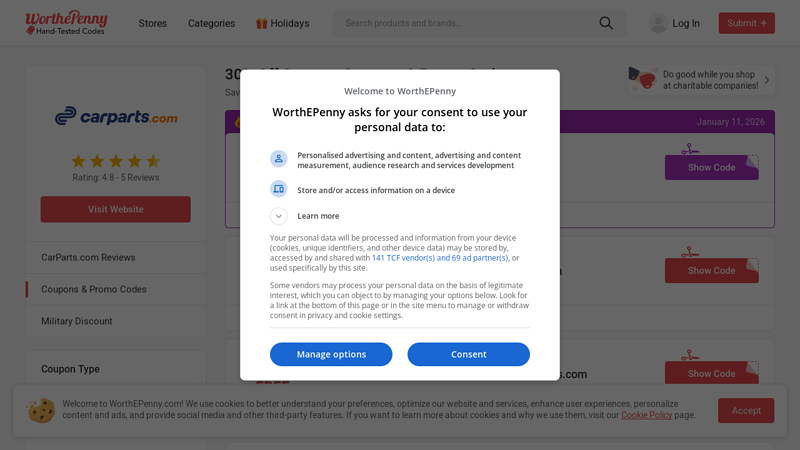Click the store information device icon
This screenshot has height=450, width=800.
pyautogui.click(x=278, y=189)
